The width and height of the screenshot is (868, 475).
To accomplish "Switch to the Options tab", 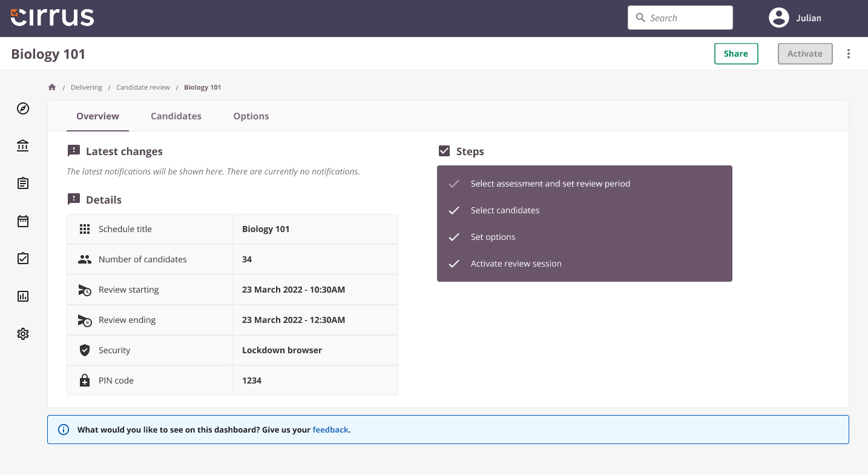I will (x=251, y=116).
